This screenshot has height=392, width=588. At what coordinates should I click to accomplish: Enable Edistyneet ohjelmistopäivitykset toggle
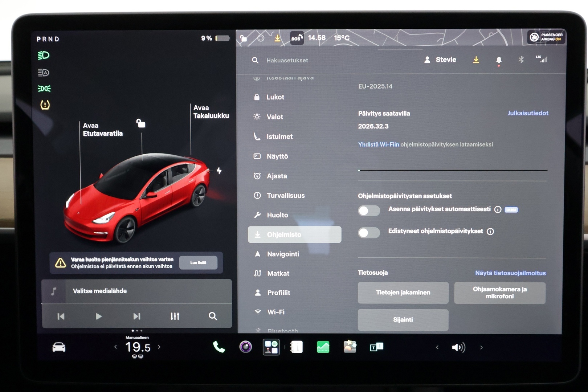(369, 233)
